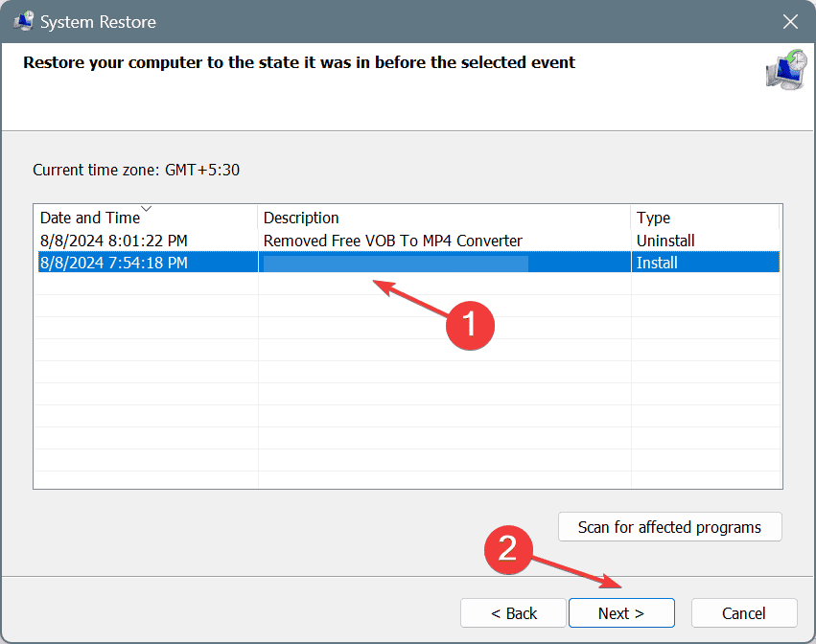Cancel the System Restore wizard
The width and height of the screenshot is (816, 644).
743,613
